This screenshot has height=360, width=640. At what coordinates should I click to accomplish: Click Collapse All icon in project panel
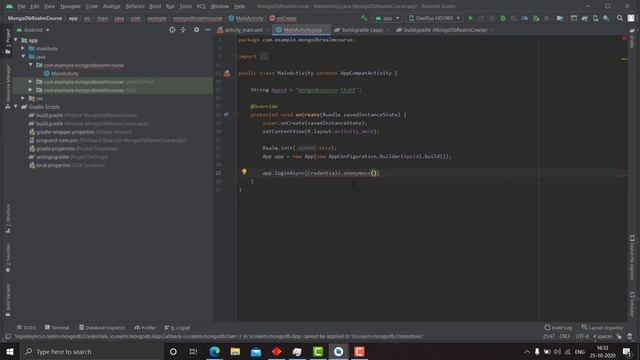(x=183, y=30)
